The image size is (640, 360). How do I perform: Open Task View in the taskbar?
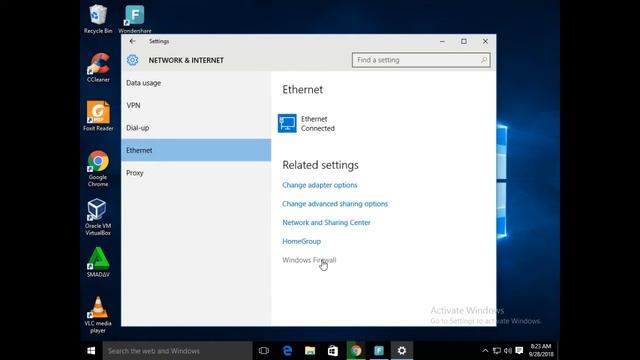[x=264, y=351]
